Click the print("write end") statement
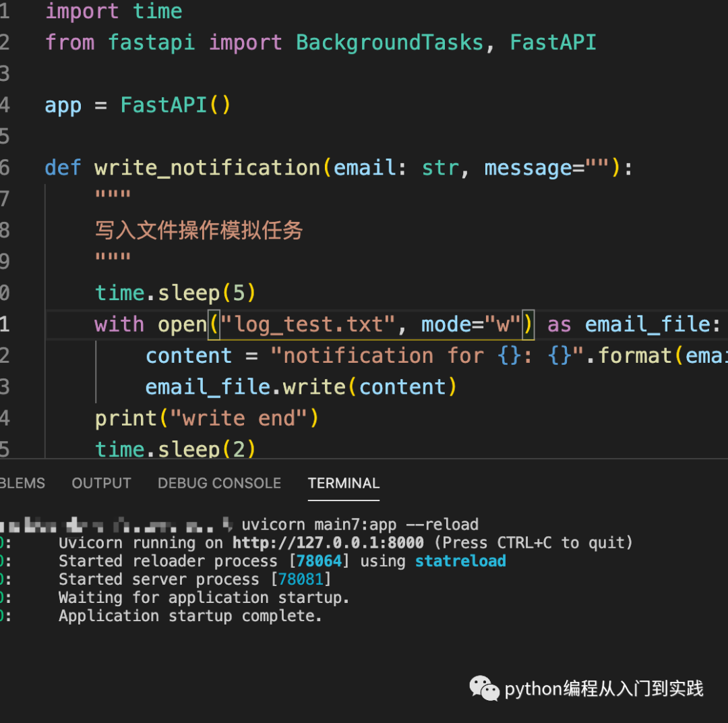 [206, 418]
